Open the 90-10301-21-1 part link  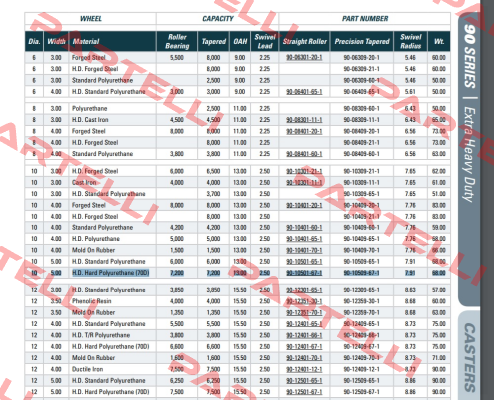pyautogui.click(x=304, y=171)
